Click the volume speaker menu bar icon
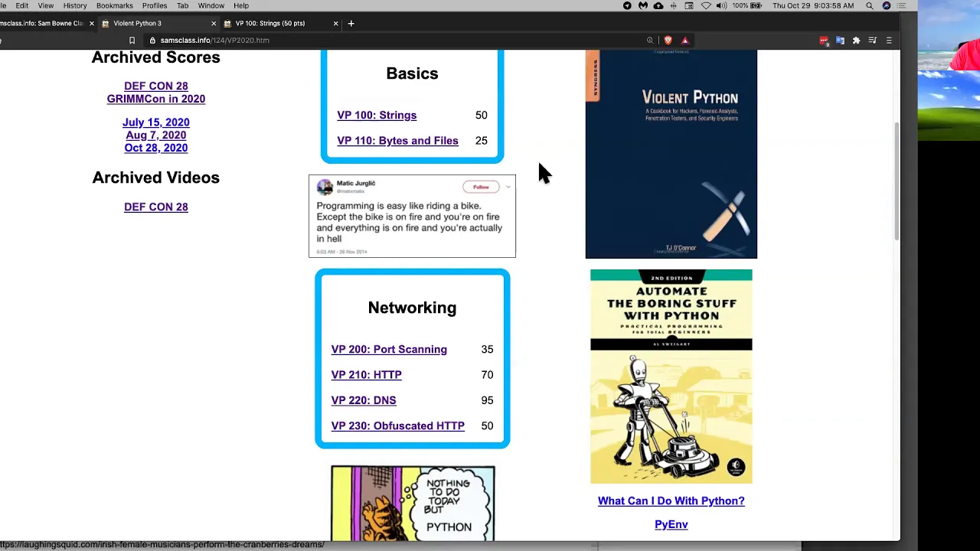The image size is (980, 551). (721, 5)
